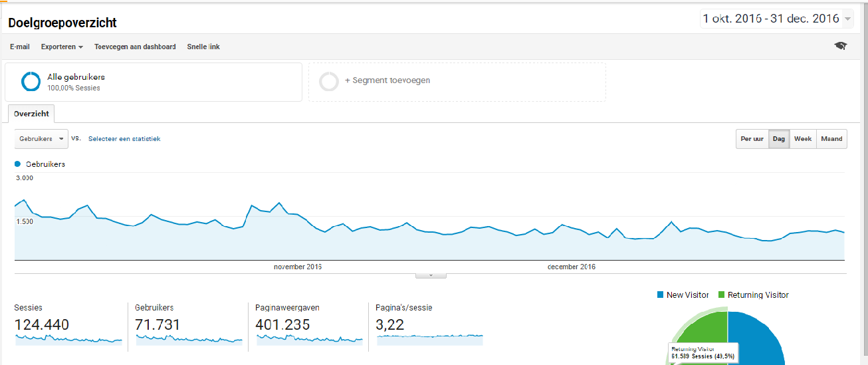Select the Per uur granularity

tap(752, 139)
